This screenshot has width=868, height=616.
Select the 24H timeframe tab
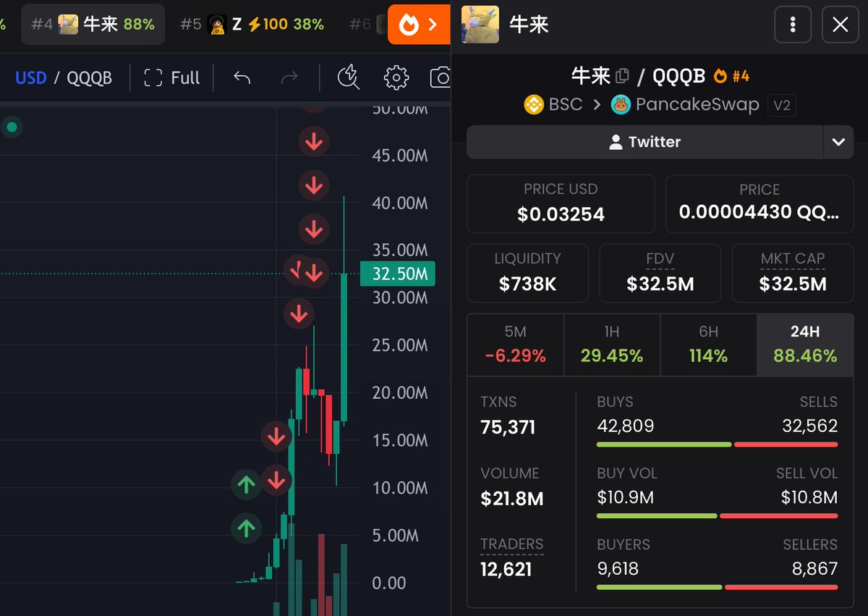805,345
